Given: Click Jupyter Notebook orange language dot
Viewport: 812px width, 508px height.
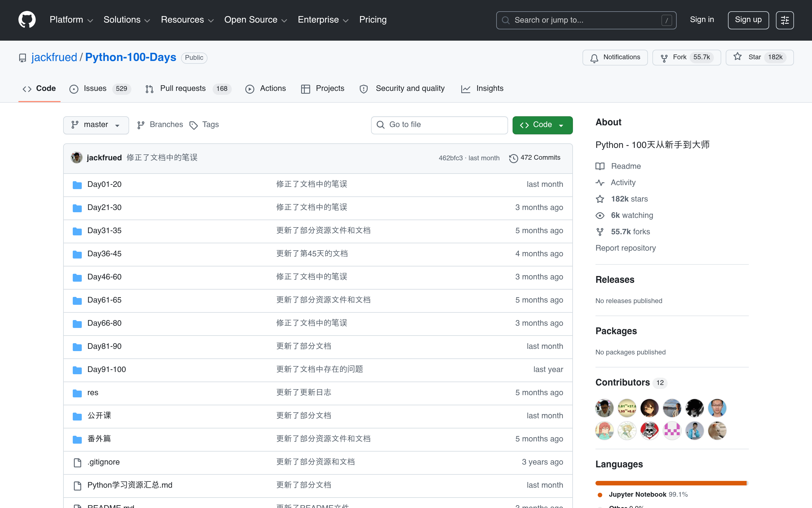Looking at the screenshot, I should pos(600,495).
